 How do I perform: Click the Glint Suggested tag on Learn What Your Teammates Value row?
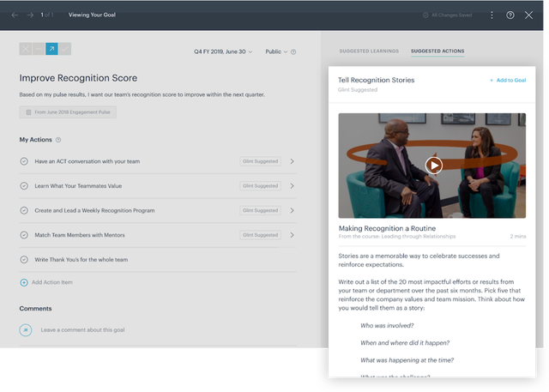(260, 186)
